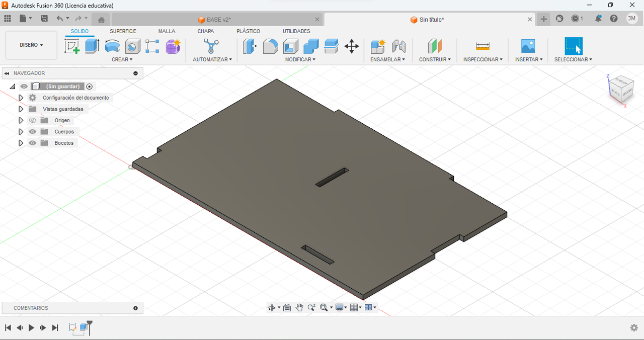This screenshot has height=340, width=644.
Task: Select the Measure tool
Action: (482, 46)
